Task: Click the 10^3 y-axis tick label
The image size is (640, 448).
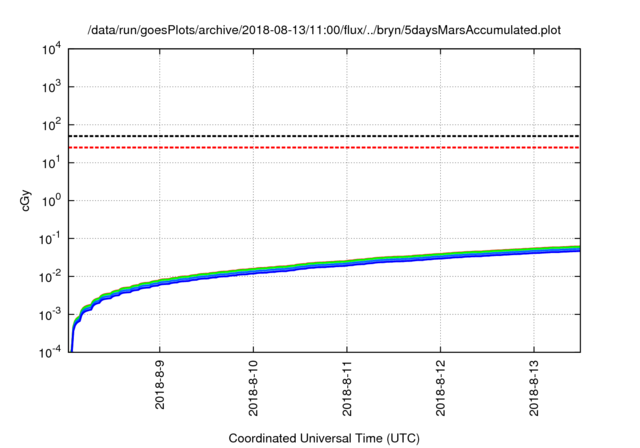Action: click(51, 87)
